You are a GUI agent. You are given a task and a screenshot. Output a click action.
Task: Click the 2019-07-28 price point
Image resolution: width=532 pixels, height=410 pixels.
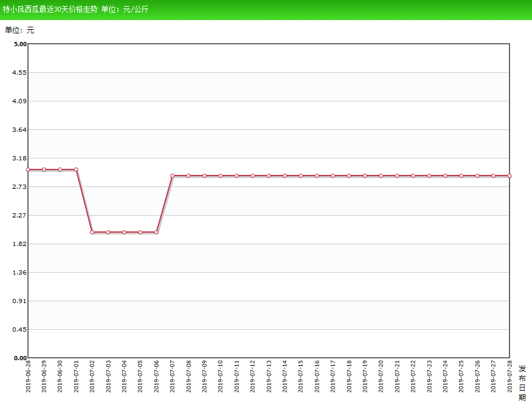click(510, 176)
